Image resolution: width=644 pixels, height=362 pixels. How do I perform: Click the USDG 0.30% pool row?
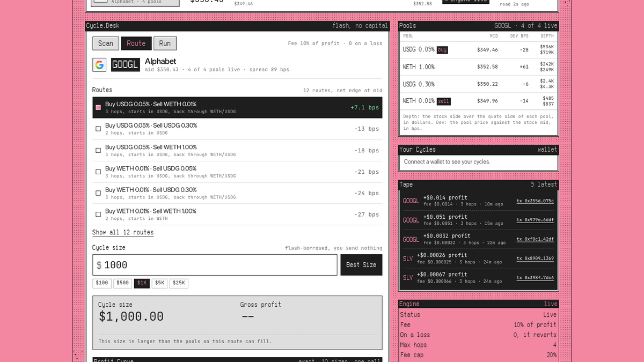pos(478,84)
